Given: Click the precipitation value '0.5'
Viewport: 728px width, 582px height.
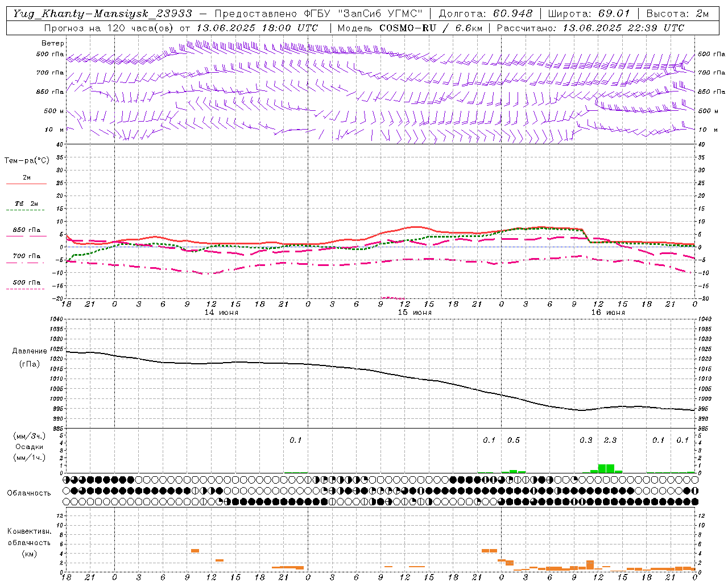Looking at the screenshot, I should pyautogui.click(x=514, y=440).
